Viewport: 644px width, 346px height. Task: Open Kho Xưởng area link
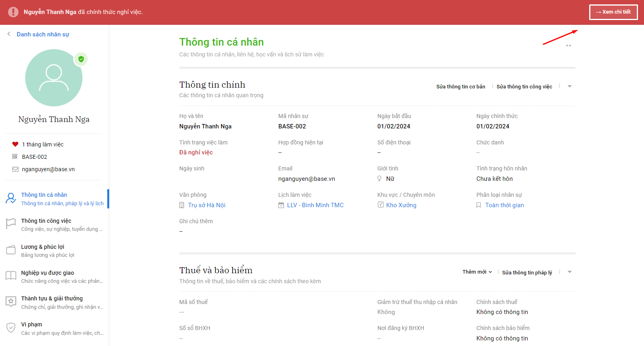coord(401,205)
